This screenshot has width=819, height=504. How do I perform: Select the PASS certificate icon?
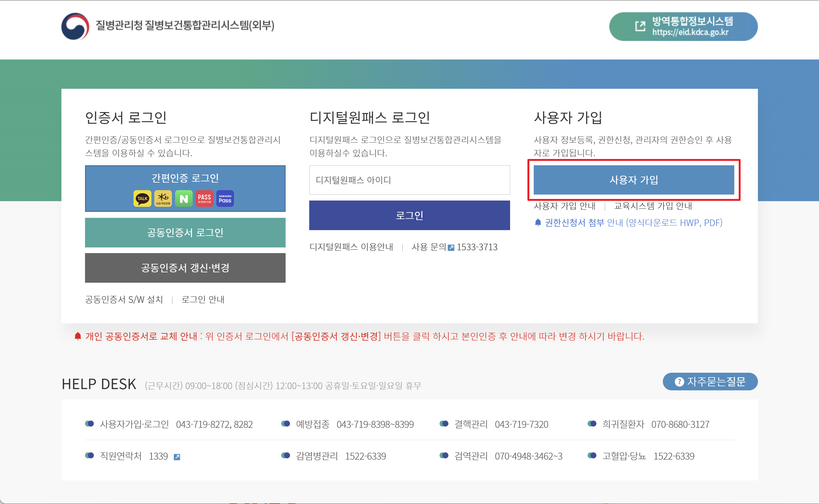tap(204, 199)
